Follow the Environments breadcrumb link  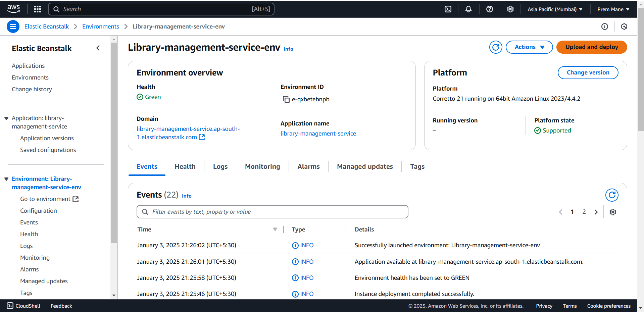tap(101, 27)
